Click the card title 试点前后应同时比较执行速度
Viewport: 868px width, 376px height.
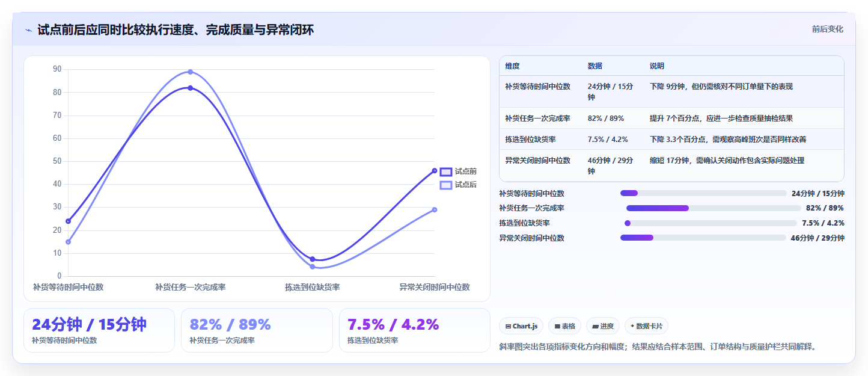click(176, 29)
